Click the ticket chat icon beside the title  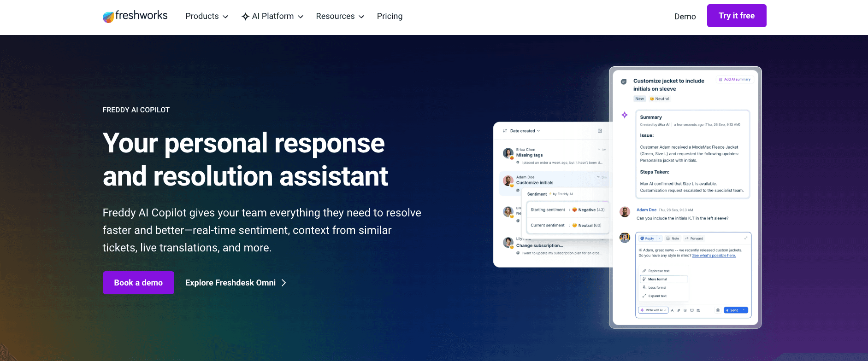(x=624, y=82)
